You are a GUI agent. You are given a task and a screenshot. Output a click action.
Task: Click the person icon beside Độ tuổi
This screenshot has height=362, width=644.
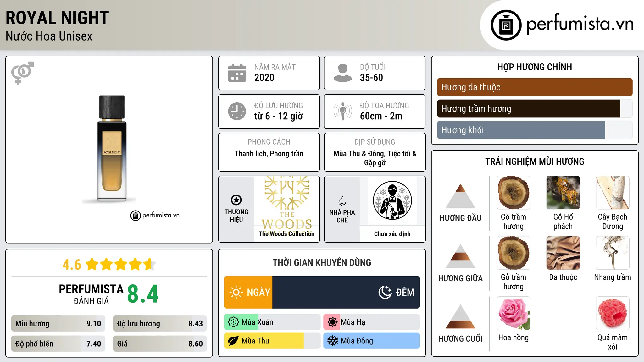click(x=342, y=73)
